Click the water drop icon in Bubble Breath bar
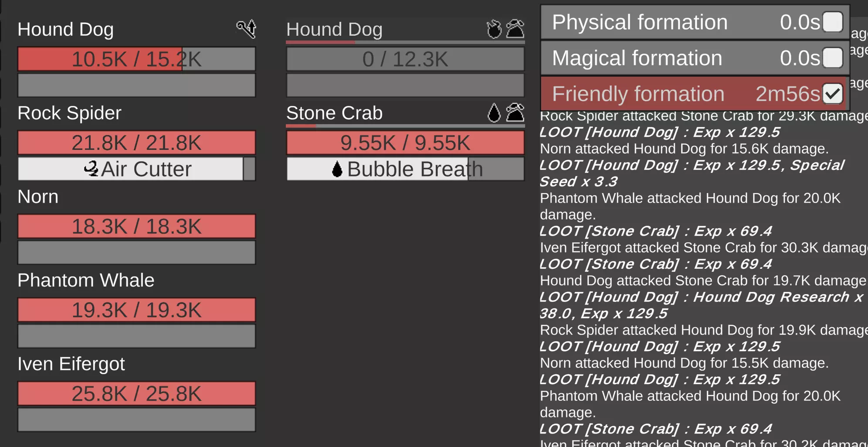Image resolution: width=868 pixels, height=447 pixels. tap(337, 169)
